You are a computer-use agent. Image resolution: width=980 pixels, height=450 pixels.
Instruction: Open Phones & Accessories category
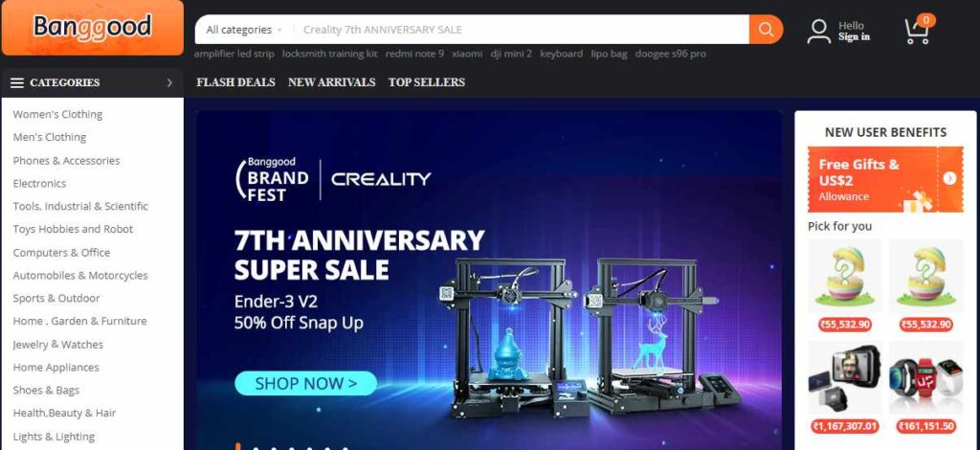point(66,161)
